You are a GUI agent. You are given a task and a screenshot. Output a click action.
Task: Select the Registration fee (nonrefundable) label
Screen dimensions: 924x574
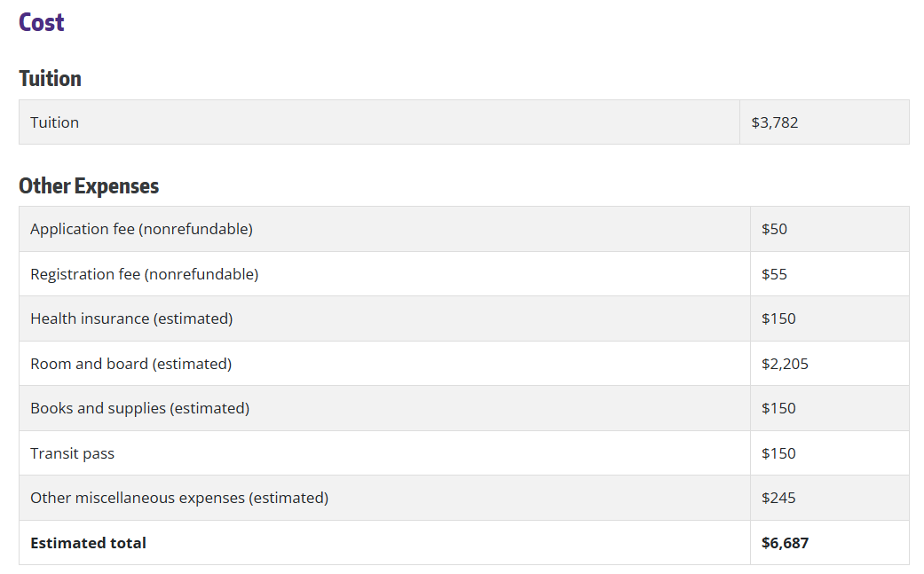[x=144, y=274]
